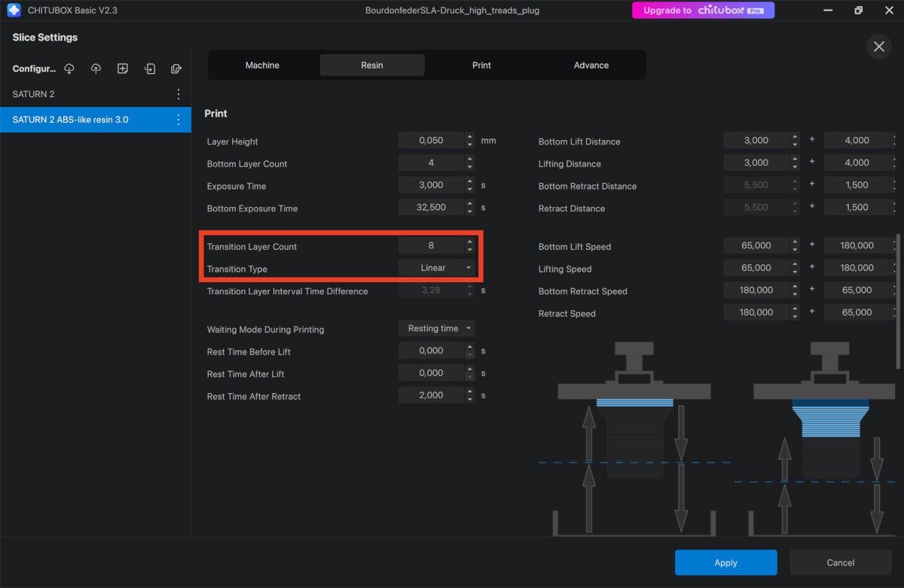
Task: Click the Exposure Time value field
Action: pyautogui.click(x=432, y=184)
